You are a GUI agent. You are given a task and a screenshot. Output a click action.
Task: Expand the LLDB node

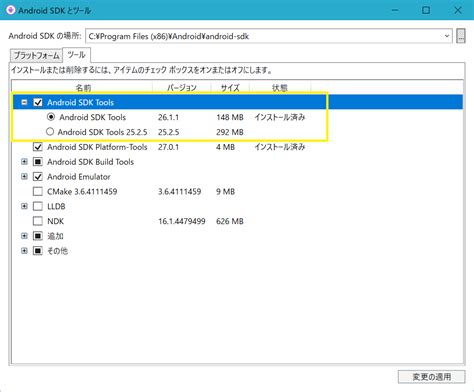(x=24, y=206)
